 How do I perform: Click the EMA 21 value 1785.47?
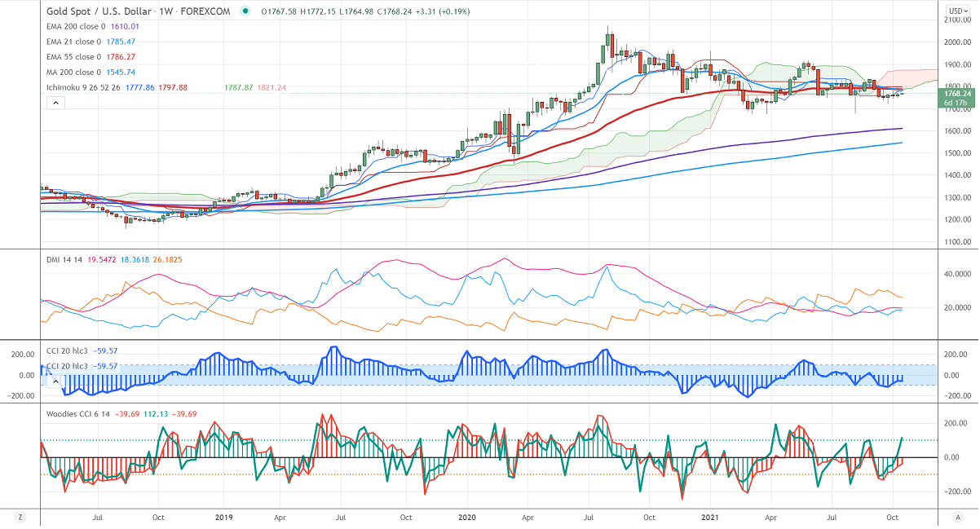[x=120, y=42]
